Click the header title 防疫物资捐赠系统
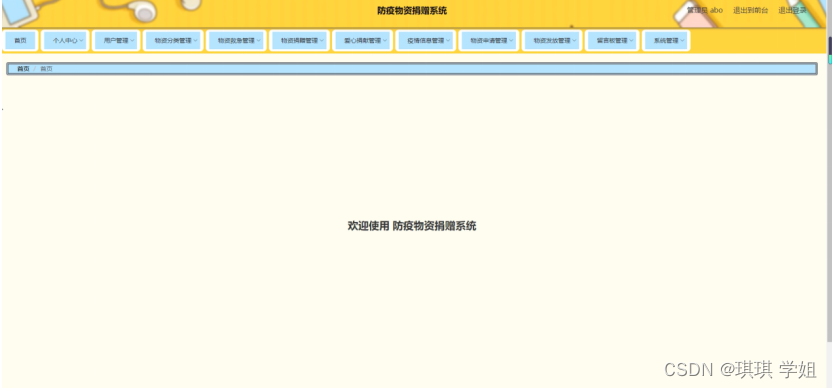 pyautogui.click(x=412, y=11)
